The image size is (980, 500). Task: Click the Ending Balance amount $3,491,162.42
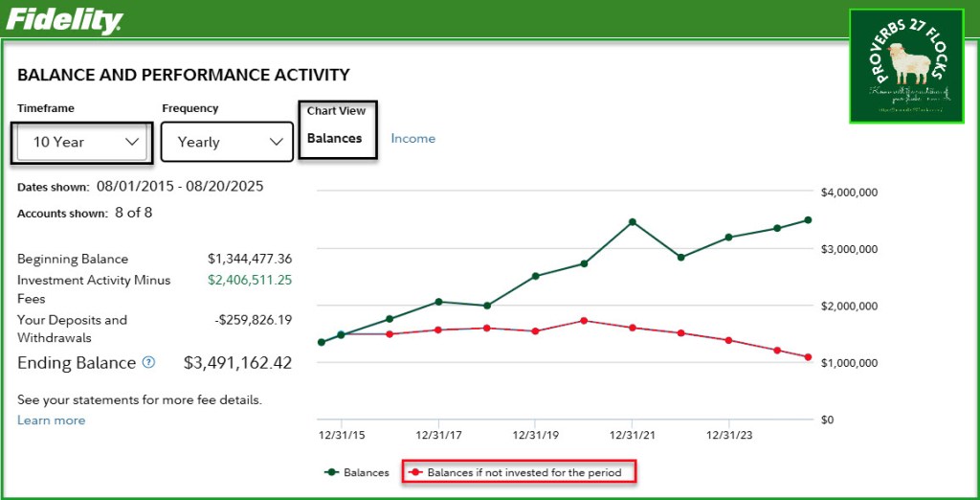point(237,363)
